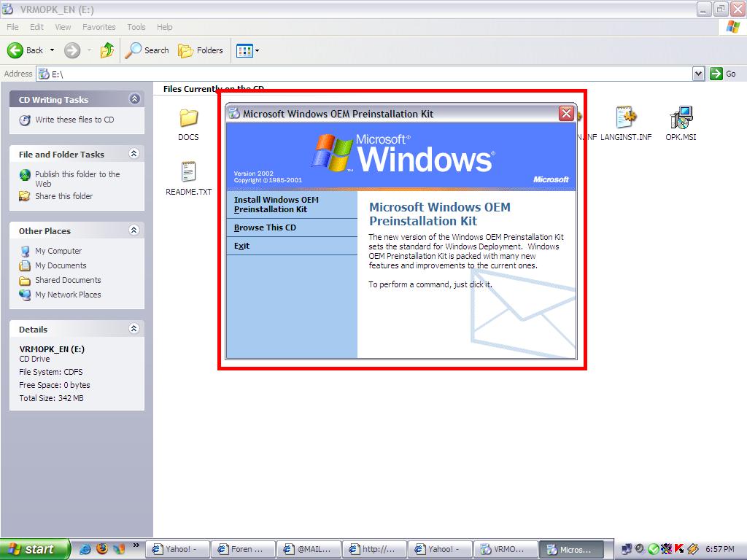Click the Windows flag logo throbber

coord(732,27)
